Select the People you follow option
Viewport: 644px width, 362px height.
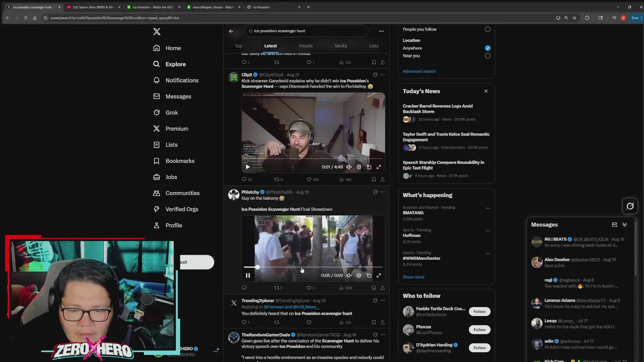point(488,29)
